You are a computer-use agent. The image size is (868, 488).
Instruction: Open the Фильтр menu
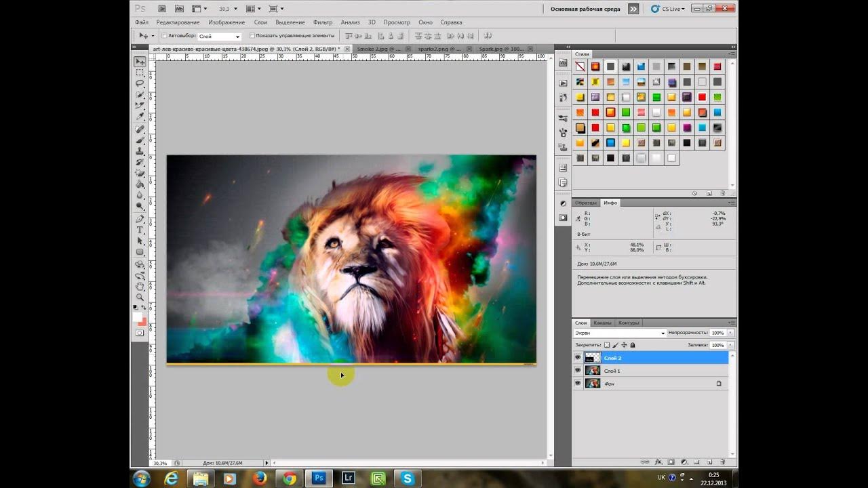[x=323, y=22]
